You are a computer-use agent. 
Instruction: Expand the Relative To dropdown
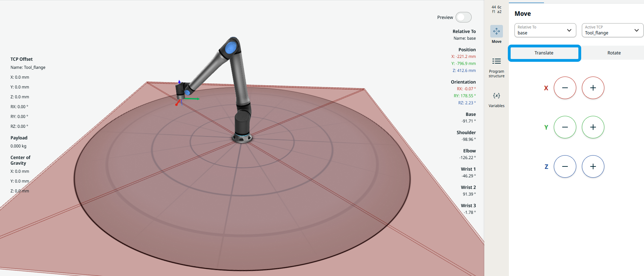545,30
